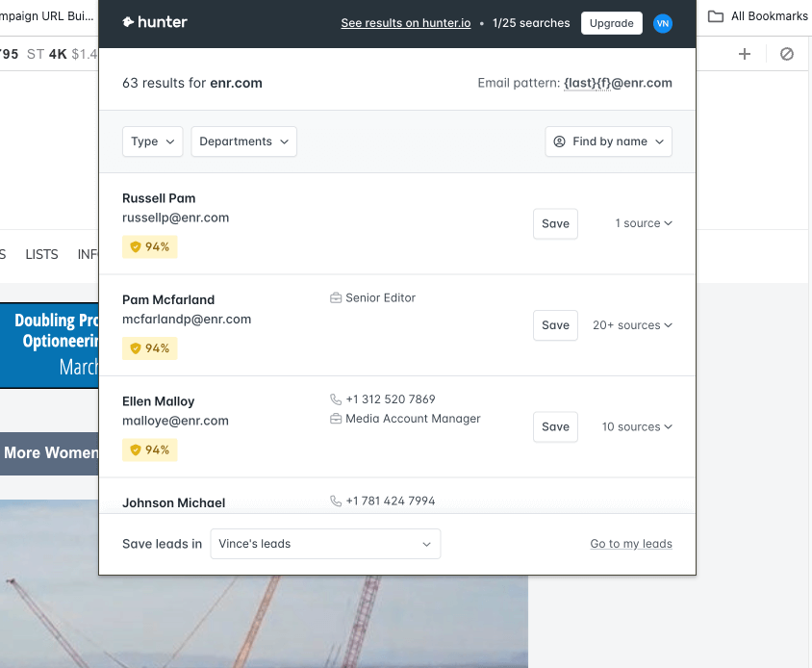The image size is (812, 668).
Task: Click the email russellp@enr.com
Action: 175,218
